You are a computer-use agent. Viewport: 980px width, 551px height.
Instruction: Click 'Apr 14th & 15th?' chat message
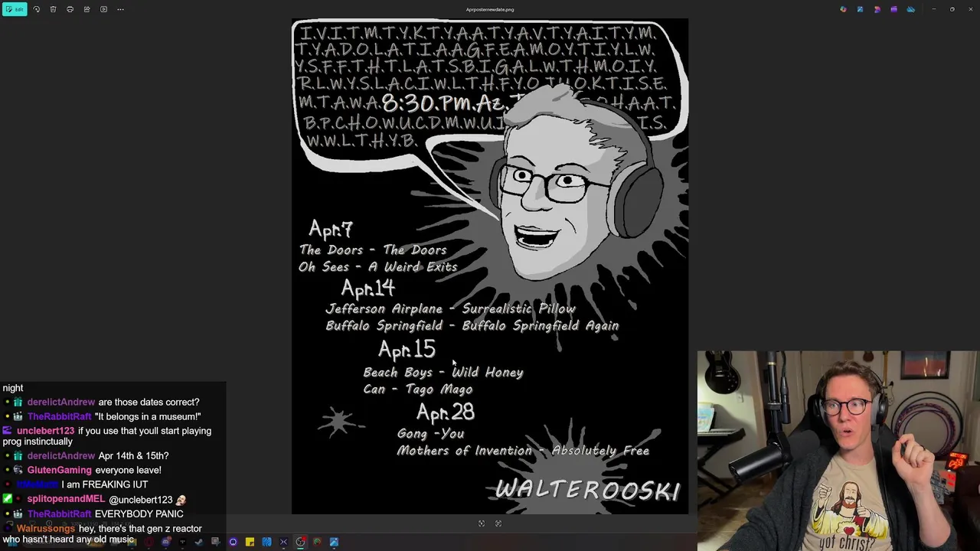point(133,455)
